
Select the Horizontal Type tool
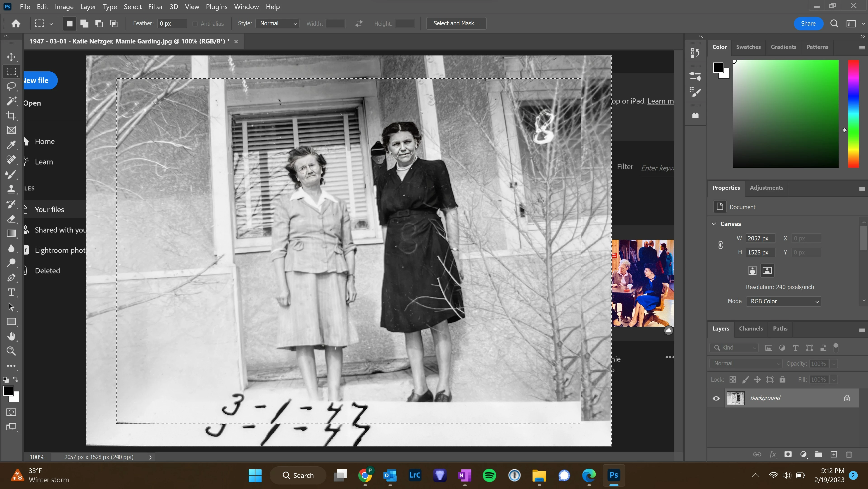11,292
